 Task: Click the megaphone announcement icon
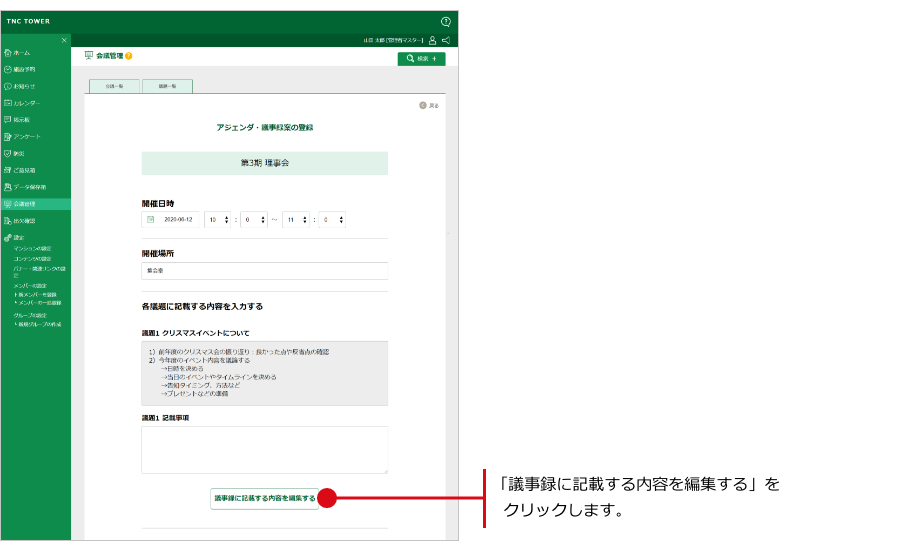point(446,40)
